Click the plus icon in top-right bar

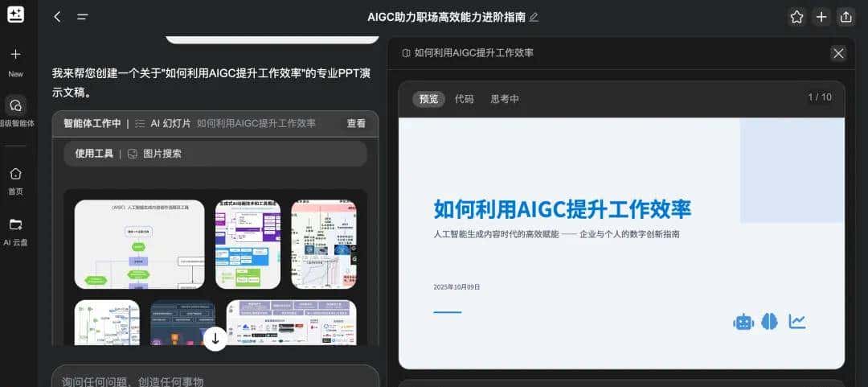point(821,17)
